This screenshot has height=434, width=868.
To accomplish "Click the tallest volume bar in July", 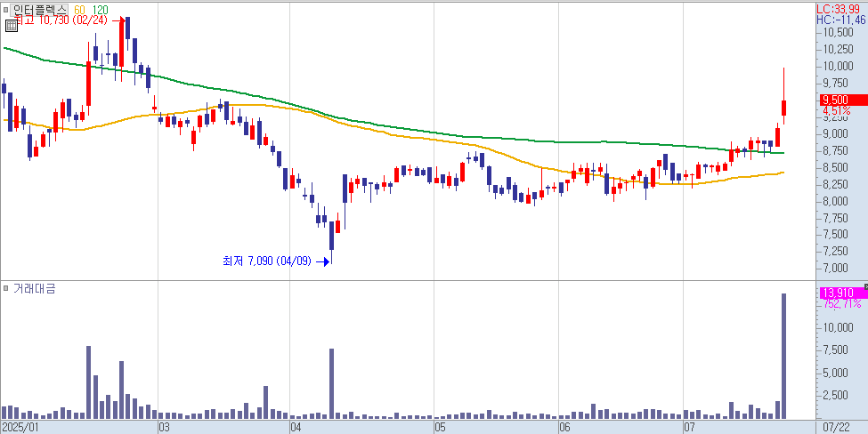I will coord(783,356).
